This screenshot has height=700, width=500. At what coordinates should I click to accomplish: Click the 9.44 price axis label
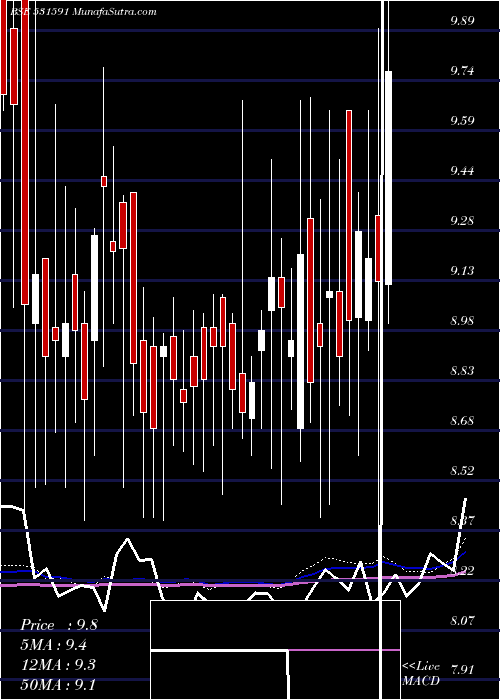[462, 171]
